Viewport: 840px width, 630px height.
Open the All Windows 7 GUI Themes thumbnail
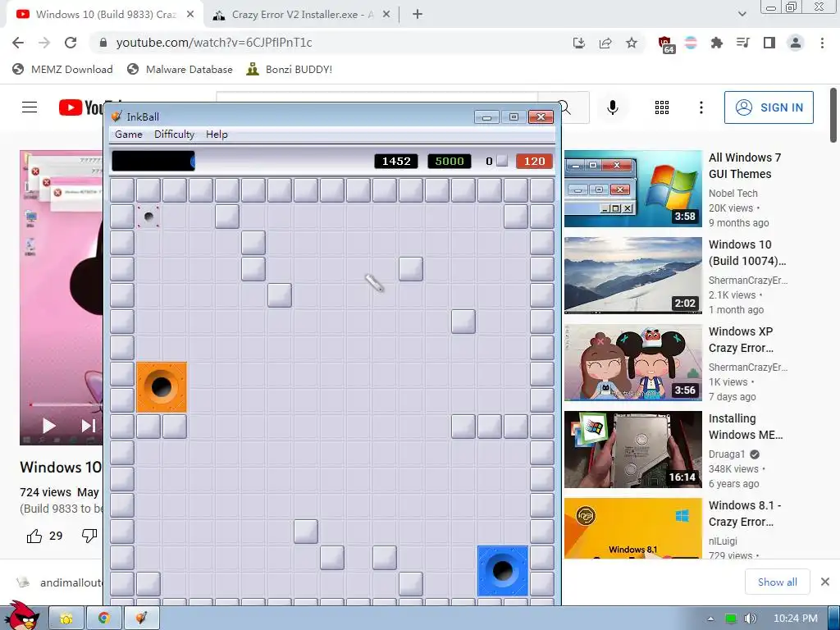[632, 189]
